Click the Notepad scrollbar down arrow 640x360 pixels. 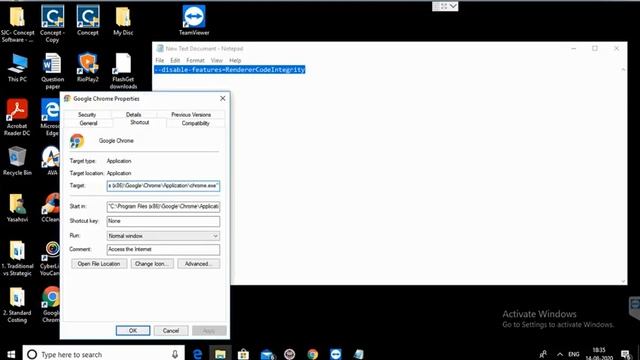(623, 281)
